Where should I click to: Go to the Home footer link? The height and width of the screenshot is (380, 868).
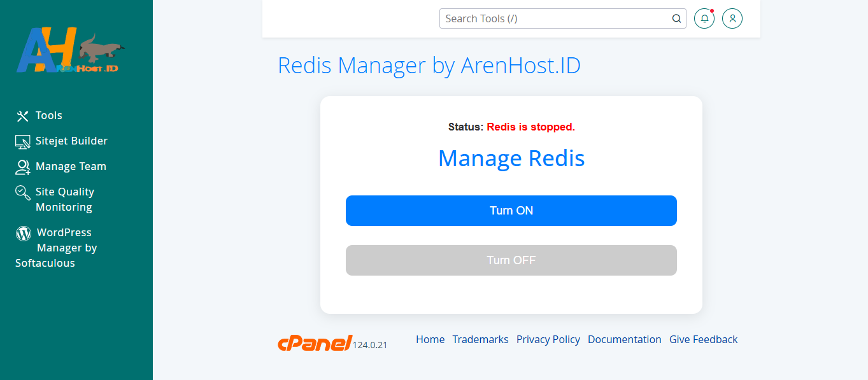pos(430,339)
